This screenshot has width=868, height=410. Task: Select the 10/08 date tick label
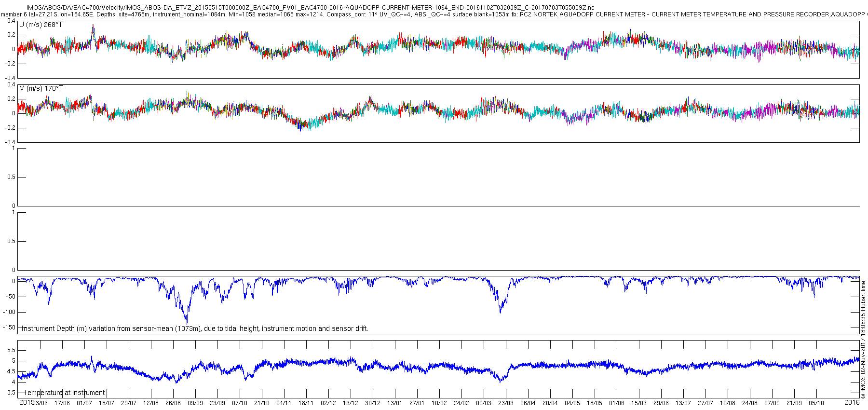coord(728,403)
